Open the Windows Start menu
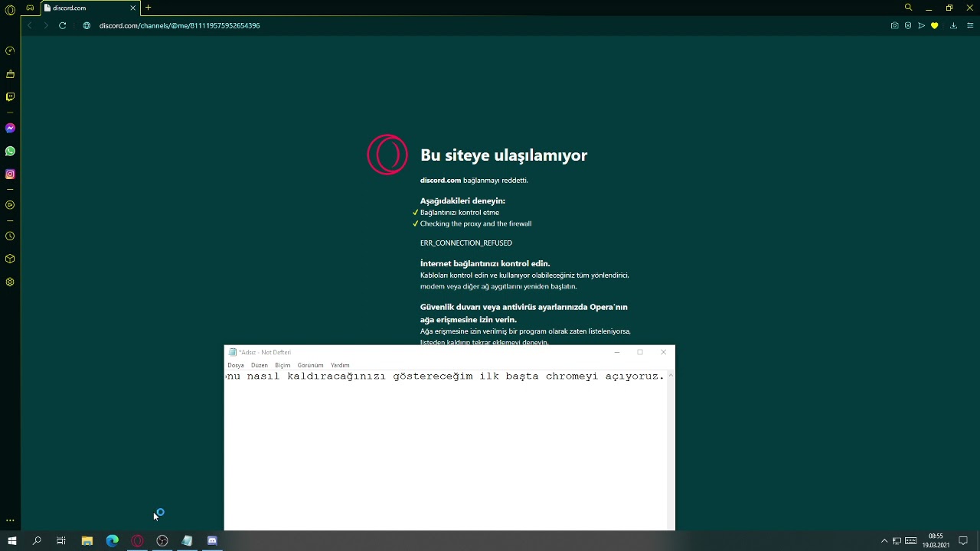Viewport: 980px width, 551px height. click(11, 541)
